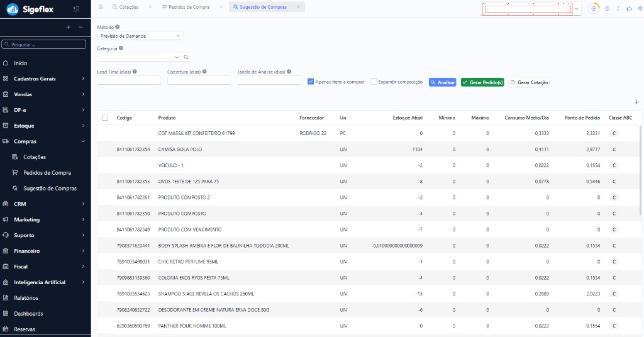Expand the Vendas menu chevron
Screen dimensions: 644x337
[x=83, y=94]
